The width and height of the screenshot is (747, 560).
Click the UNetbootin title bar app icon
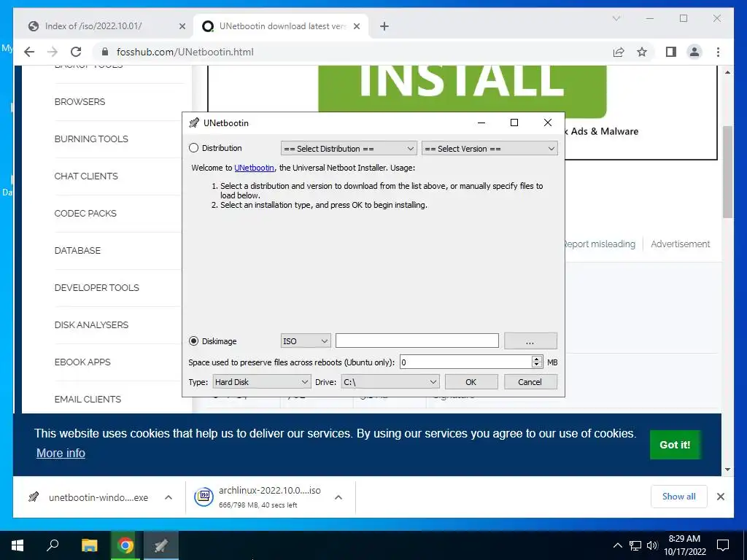click(194, 122)
